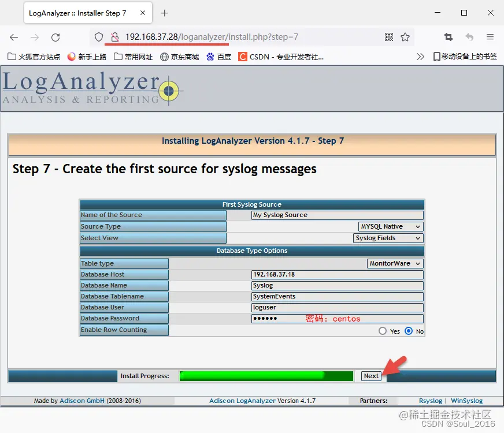
Task: Minimize the browser window
Action: [438, 13]
